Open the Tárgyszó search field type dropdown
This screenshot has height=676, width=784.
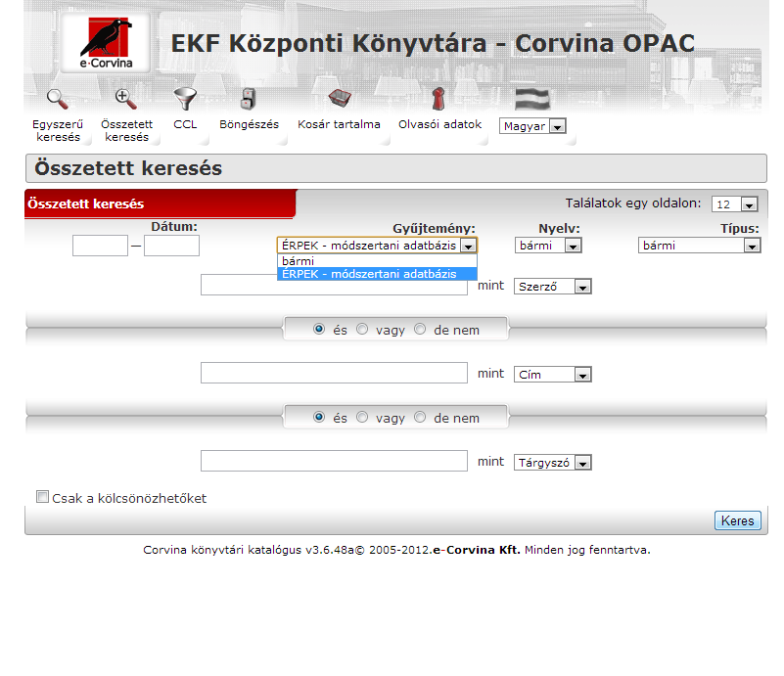tap(552, 463)
